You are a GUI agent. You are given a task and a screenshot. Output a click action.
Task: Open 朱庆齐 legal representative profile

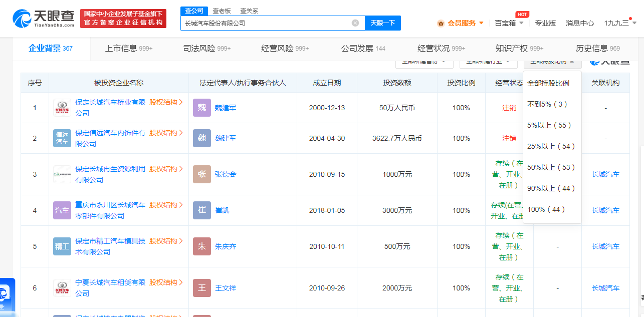tap(226, 246)
